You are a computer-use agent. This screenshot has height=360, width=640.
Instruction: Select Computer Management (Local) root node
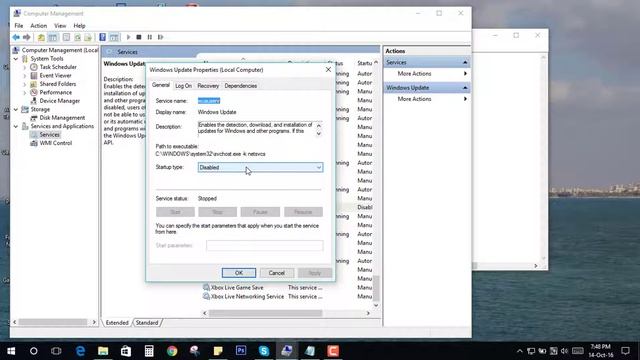click(56, 50)
